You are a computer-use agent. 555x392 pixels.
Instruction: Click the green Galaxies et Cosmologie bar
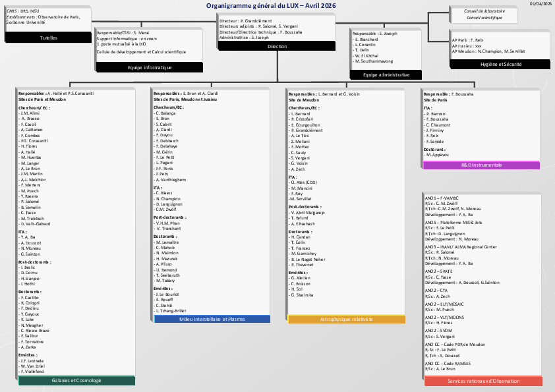click(x=76, y=381)
